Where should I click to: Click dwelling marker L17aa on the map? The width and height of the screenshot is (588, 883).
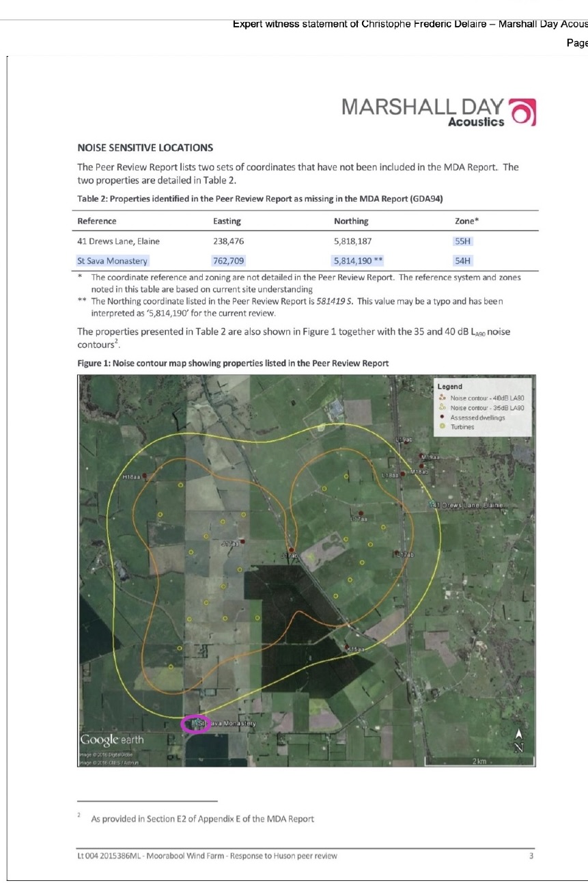361,513
